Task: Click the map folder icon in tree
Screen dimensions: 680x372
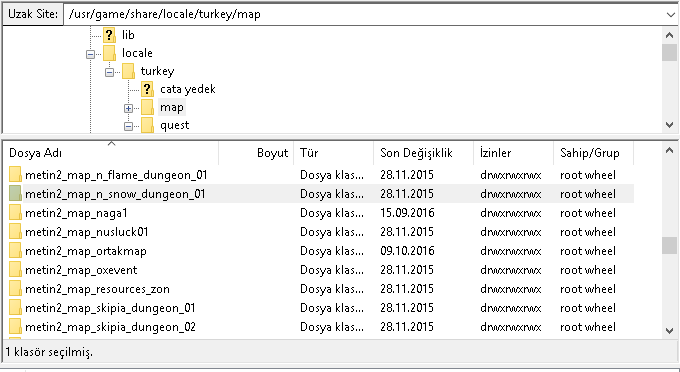Action: [x=147, y=108]
